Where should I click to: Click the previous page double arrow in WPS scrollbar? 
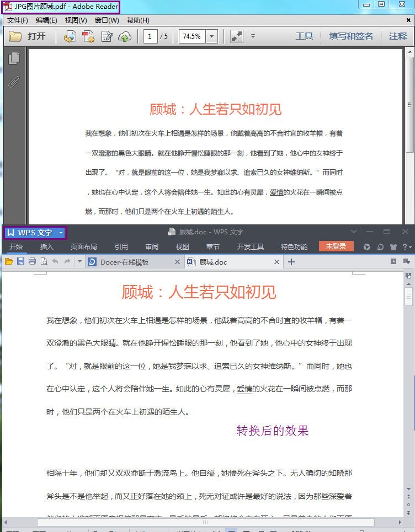click(408, 497)
